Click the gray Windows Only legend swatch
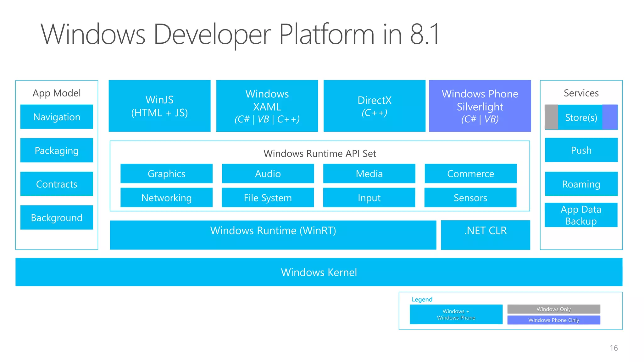 click(553, 309)
